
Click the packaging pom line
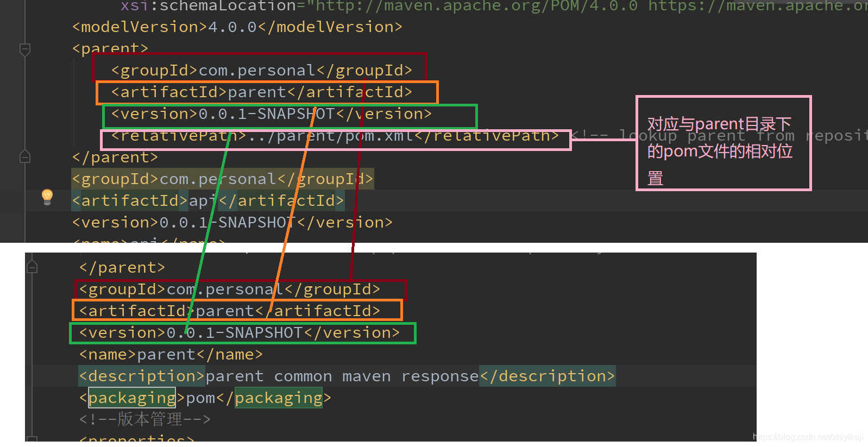point(205,398)
